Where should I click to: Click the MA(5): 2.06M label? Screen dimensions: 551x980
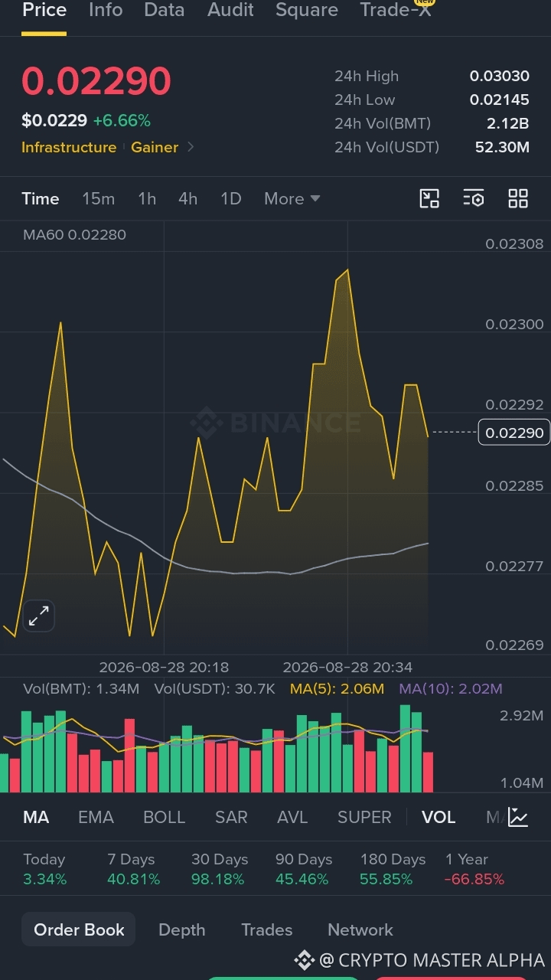pyautogui.click(x=337, y=688)
